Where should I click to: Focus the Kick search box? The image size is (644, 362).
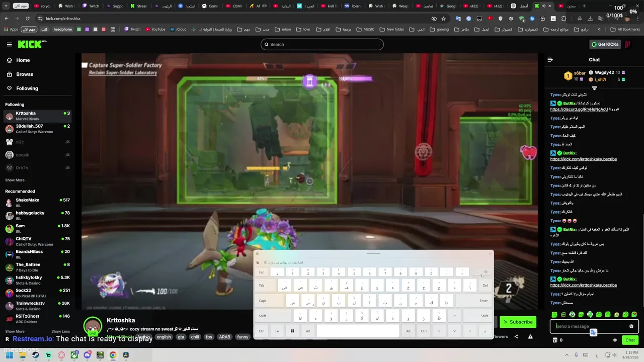click(322, 44)
